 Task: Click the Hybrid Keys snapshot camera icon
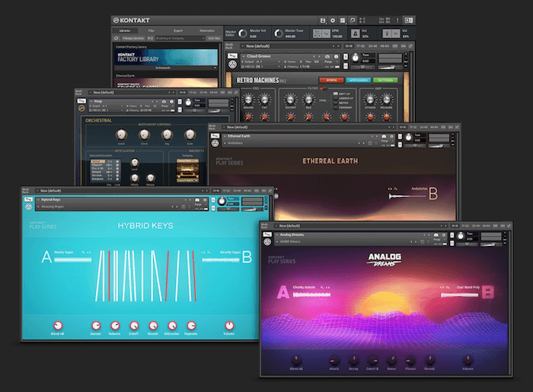[x=197, y=200]
